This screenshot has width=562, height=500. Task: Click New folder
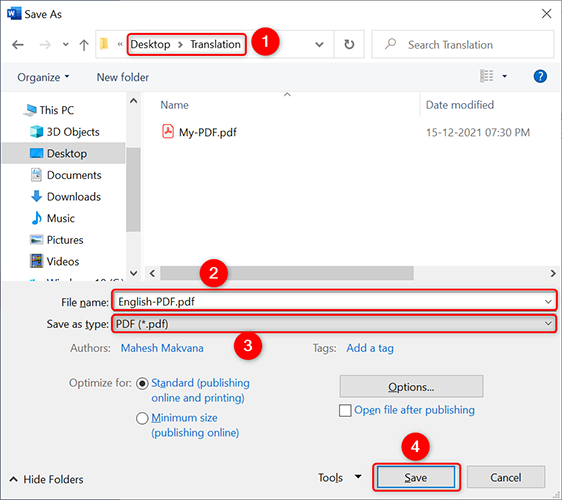(x=123, y=77)
